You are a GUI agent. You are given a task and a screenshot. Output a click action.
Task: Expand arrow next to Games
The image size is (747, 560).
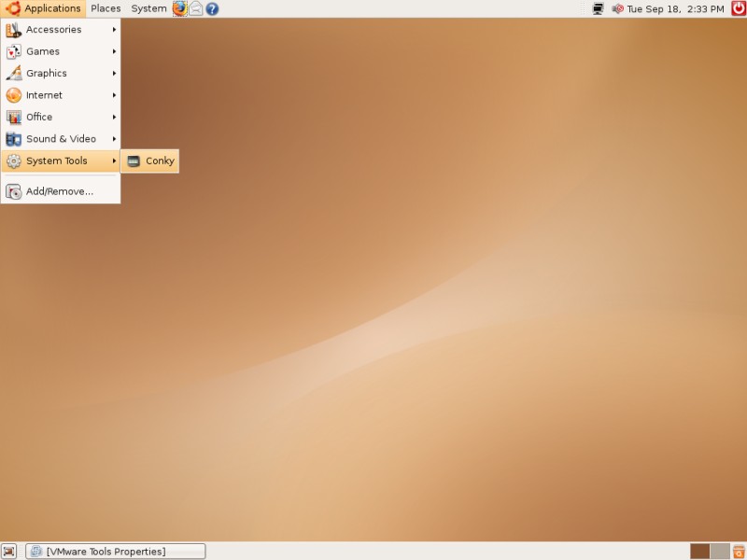[114, 51]
